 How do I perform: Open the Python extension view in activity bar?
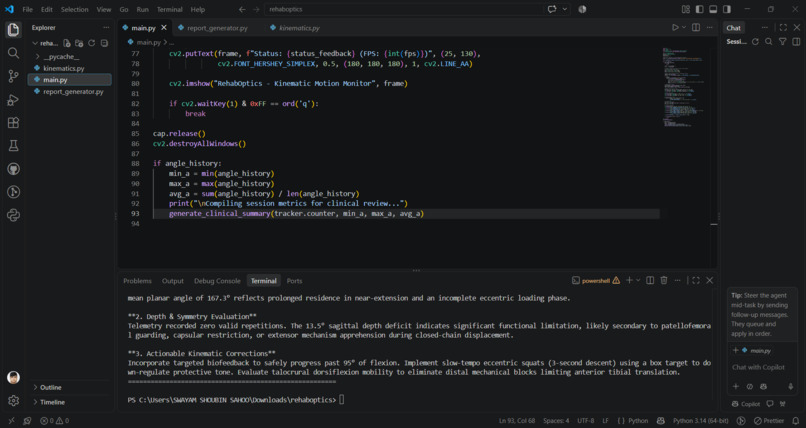pyautogui.click(x=13, y=215)
